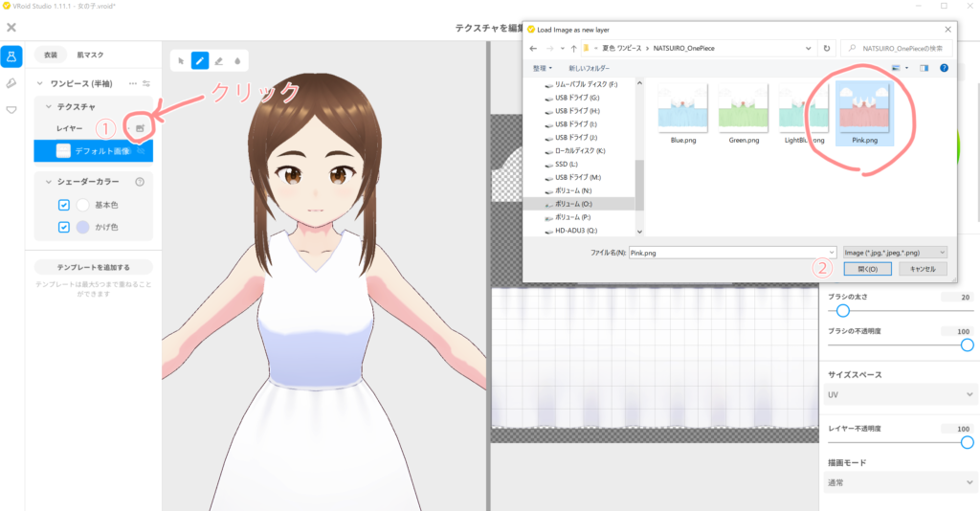Image resolution: width=980 pixels, height=511 pixels.
Task: Open the Image file type dropdown
Action: click(x=894, y=252)
